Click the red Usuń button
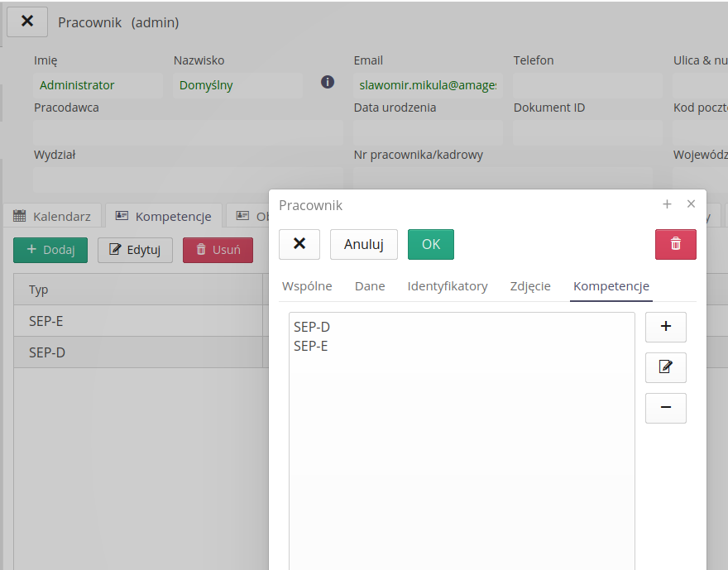This screenshot has width=728, height=570. click(218, 250)
